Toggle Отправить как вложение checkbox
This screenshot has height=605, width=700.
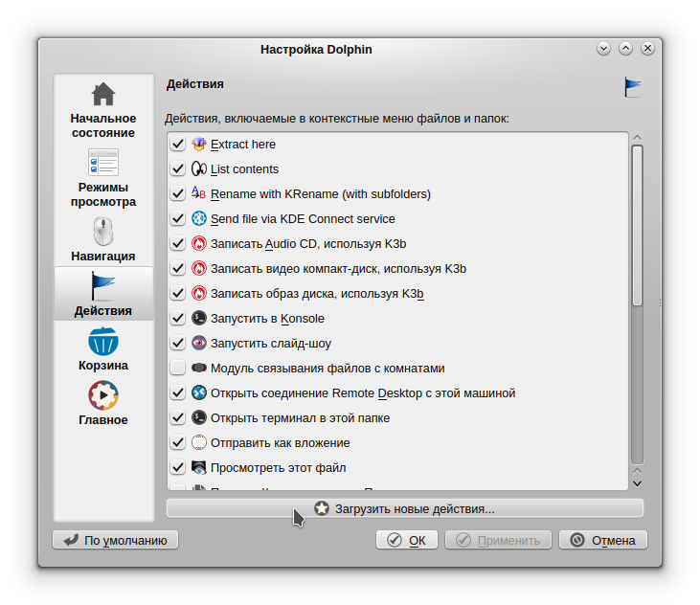[x=178, y=442]
